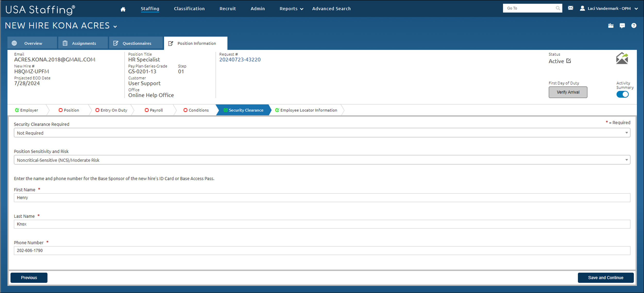The height and width of the screenshot is (293, 644).
Task: Click the edit status icon beside Active
Action: pos(569,61)
